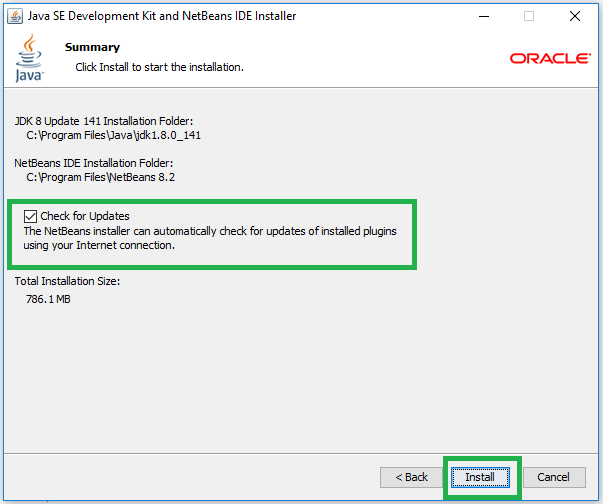The width and height of the screenshot is (603, 504).
Task: Close the installer window
Action: tap(575, 16)
